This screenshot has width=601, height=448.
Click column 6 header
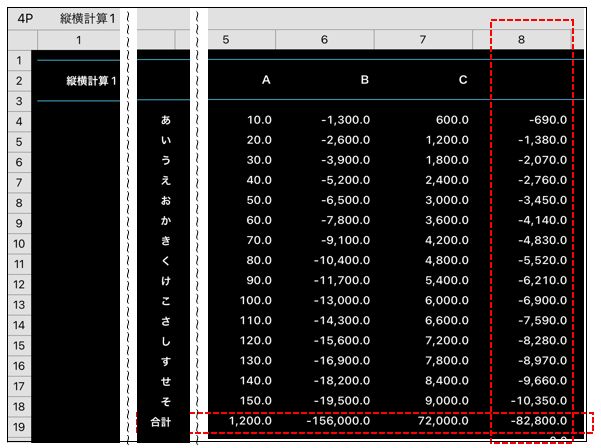tap(325, 39)
